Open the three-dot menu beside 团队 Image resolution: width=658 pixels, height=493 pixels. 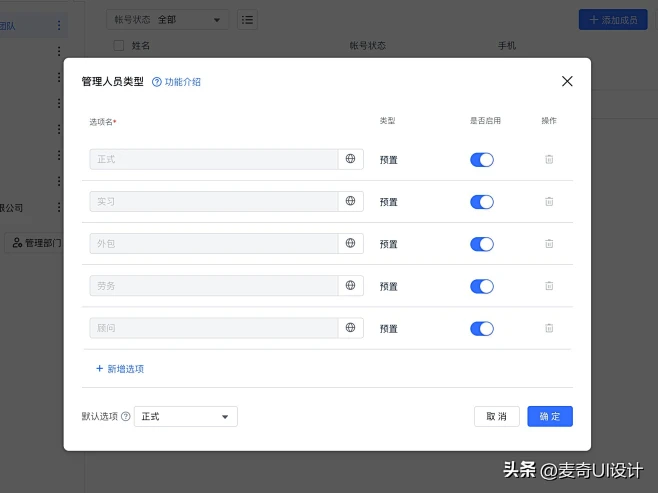pyautogui.click(x=59, y=25)
